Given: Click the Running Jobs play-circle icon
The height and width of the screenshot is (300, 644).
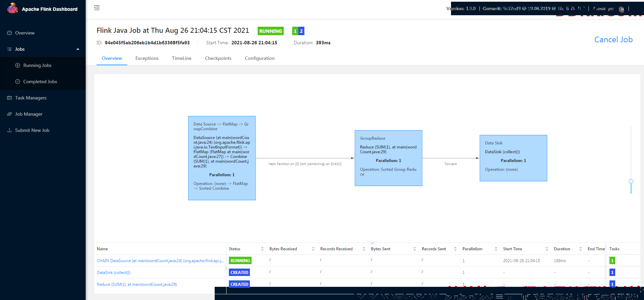Looking at the screenshot, I should pos(18,65).
